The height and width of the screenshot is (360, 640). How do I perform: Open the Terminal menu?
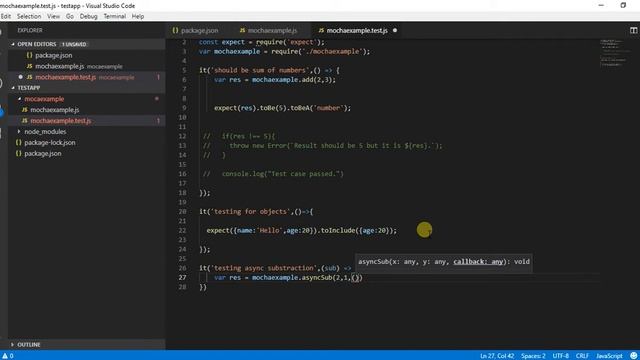click(x=115, y=16)
